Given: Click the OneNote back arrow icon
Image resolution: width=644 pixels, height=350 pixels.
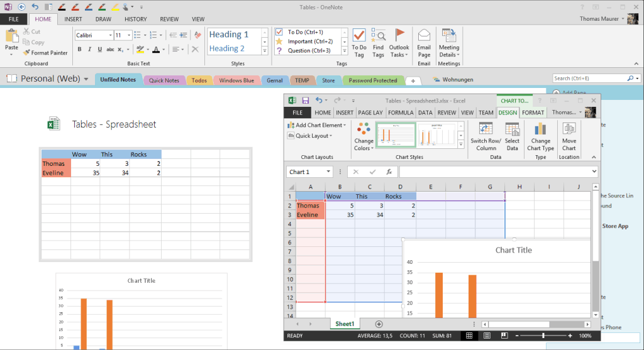Looking at the screenshot, I should [22, 7].
